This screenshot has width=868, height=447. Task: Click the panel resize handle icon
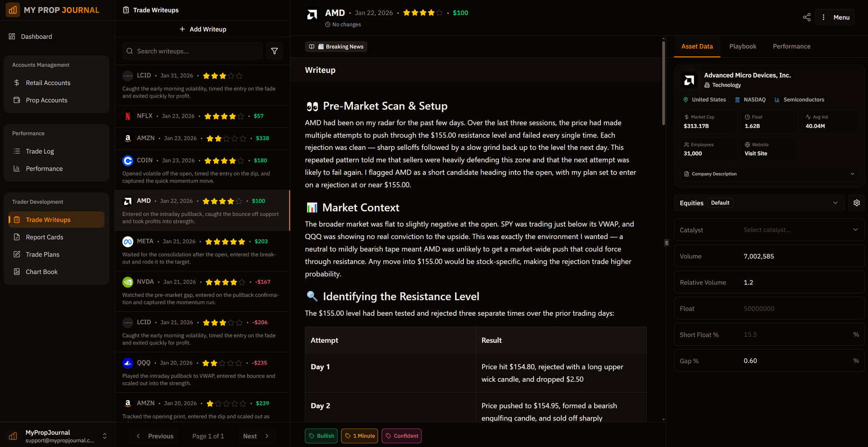pos(666,243)
